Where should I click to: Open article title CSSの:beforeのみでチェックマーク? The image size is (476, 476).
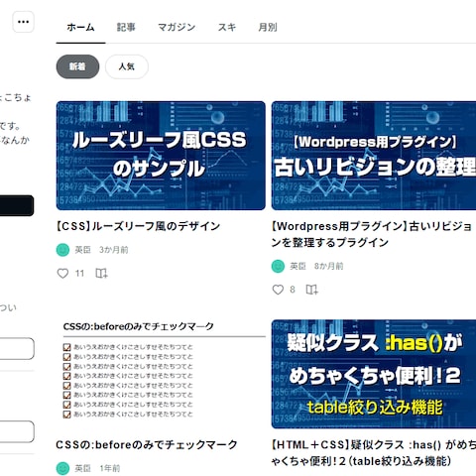(x=147, y=445)
